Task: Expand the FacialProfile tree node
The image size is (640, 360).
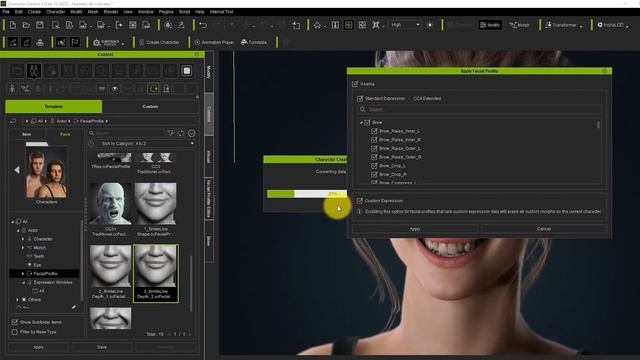Action: [23, 273]
